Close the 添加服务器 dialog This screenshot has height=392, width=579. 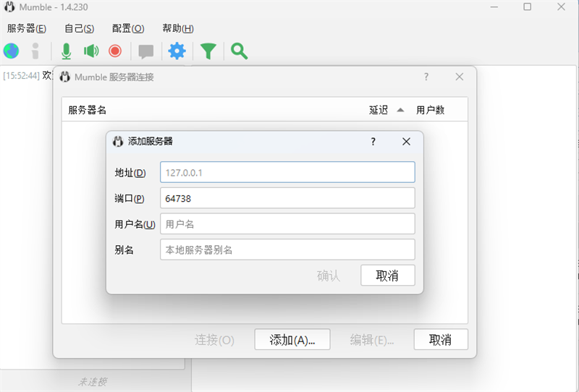click(x=407, y=141)
